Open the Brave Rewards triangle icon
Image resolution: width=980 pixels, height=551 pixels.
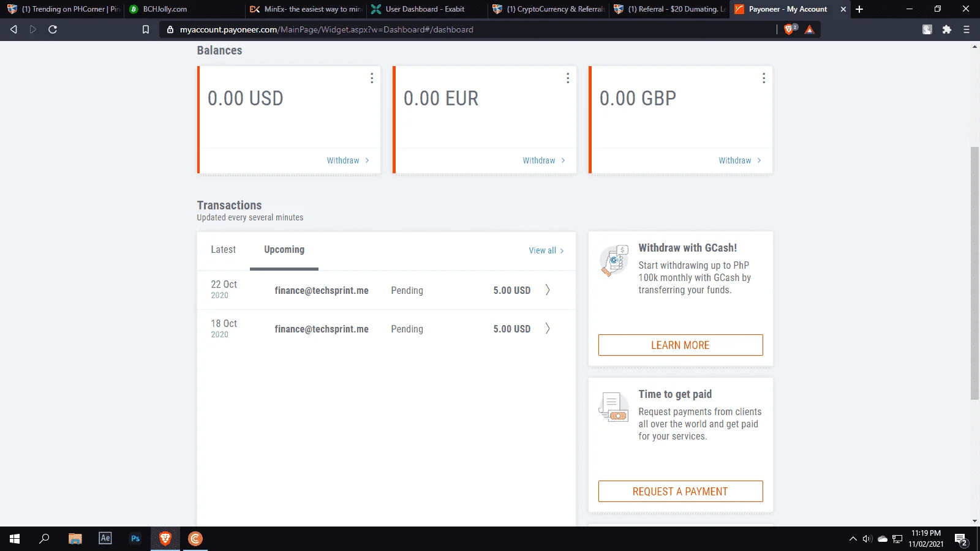click(810, 29)
